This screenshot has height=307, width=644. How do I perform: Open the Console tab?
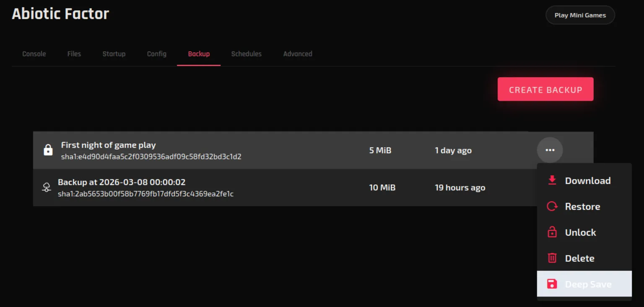click(34, 54)
